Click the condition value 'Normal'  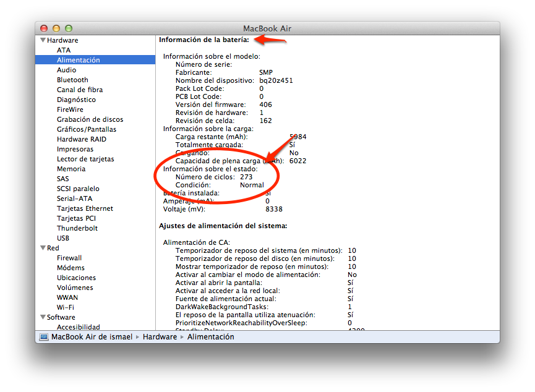252,185
